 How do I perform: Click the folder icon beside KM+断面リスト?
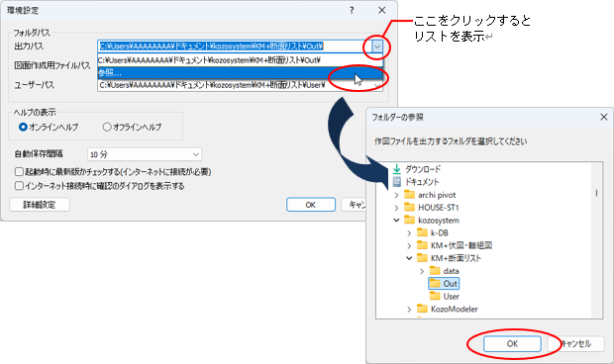click(422, 257)
